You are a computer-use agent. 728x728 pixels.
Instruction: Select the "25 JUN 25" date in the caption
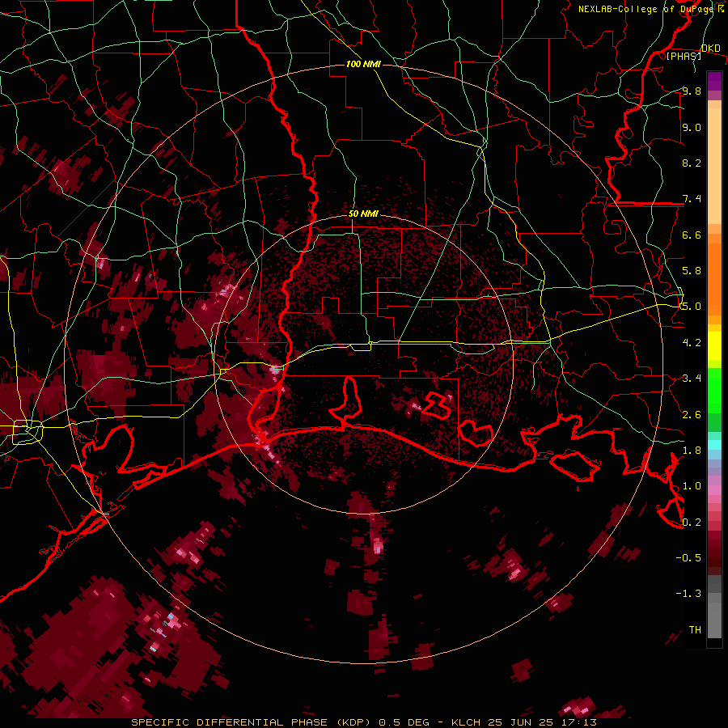pos(518,722)
